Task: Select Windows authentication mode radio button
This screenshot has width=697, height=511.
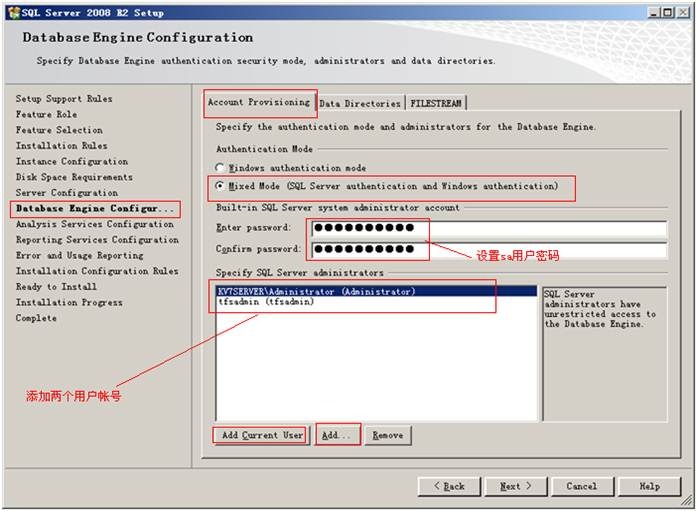Action: [220, 168]
